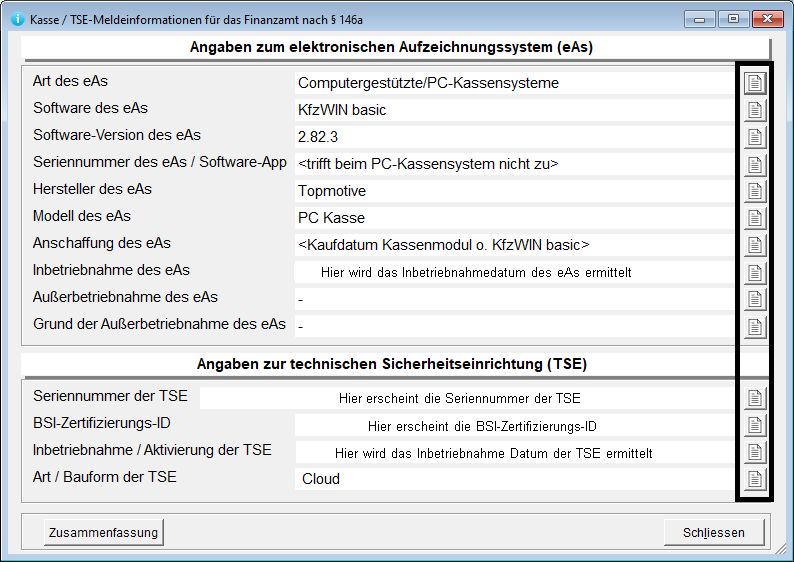
Task: Click copy icon for 'Grund der Außerbetriebnahme'
Action: pyautogui.click(x=755, y=327)
